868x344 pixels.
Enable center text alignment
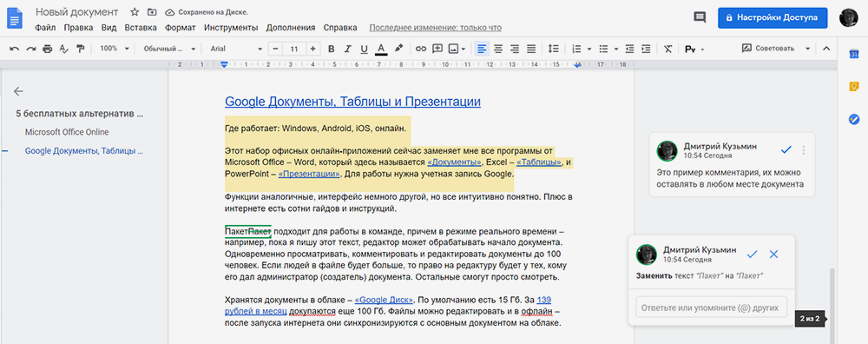tap(498, 49)
